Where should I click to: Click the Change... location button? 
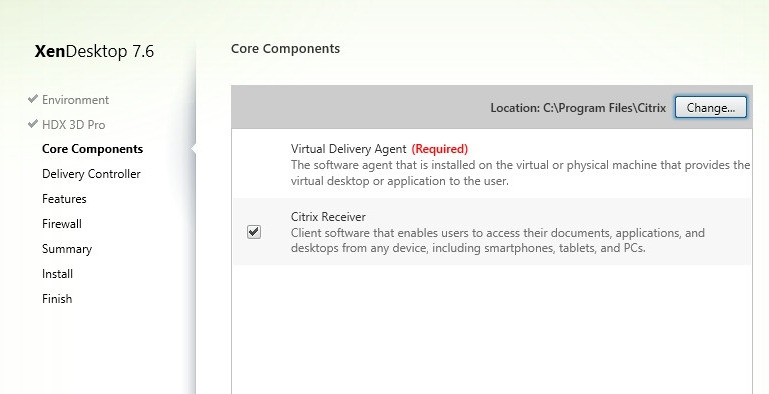[711, 107]
